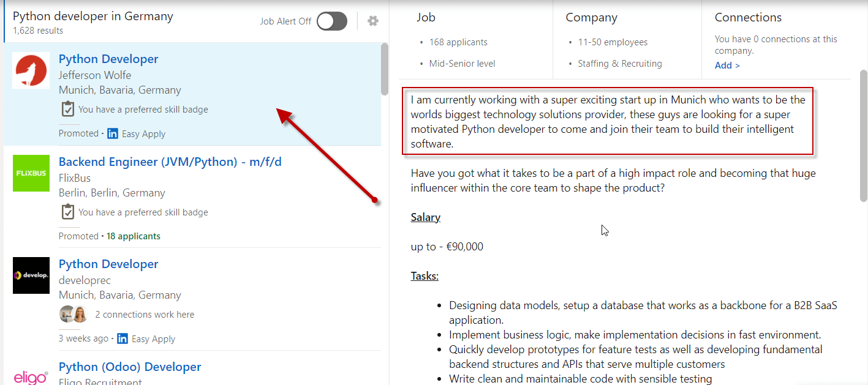Click connection avatars on developrec job
This screenshot has height=385, width=868.
click(x=74, y=314)
